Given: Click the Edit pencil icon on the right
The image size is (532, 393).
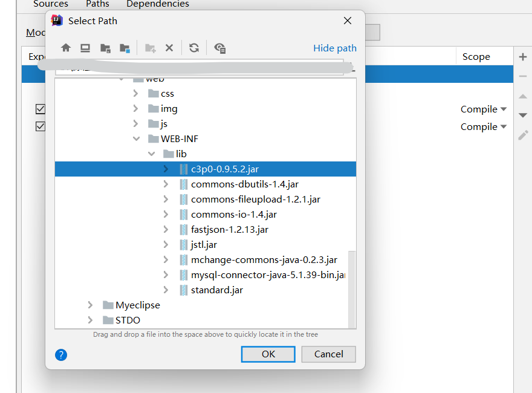Looking at the screenshot, I should pyautogui.click(x=522, y=135).
